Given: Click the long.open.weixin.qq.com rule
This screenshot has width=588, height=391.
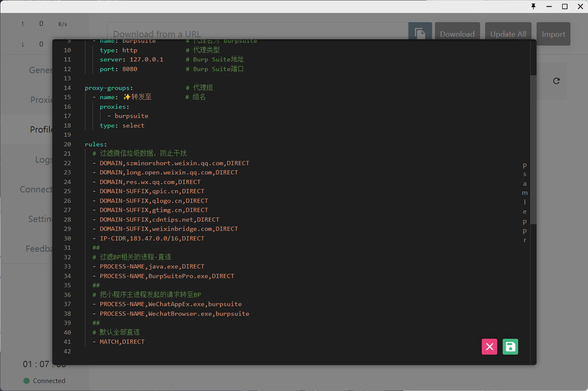Looking at the screenshot, I should (165, 172).
